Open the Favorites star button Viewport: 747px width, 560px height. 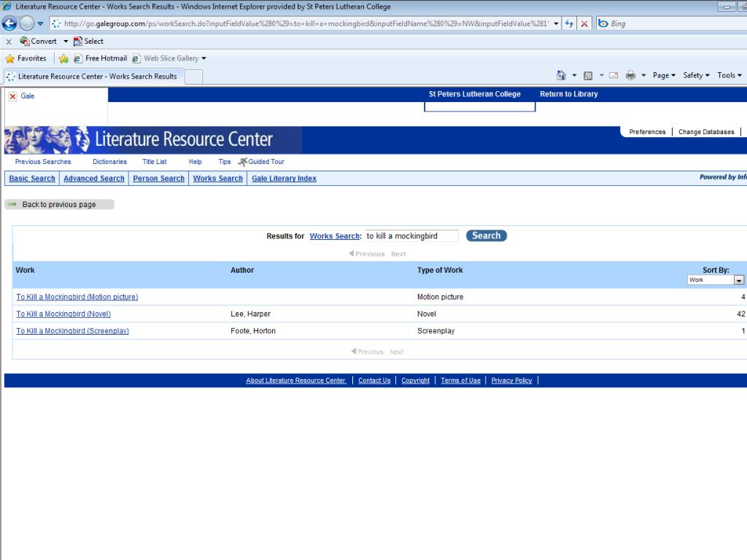click(x=26, y=58)
